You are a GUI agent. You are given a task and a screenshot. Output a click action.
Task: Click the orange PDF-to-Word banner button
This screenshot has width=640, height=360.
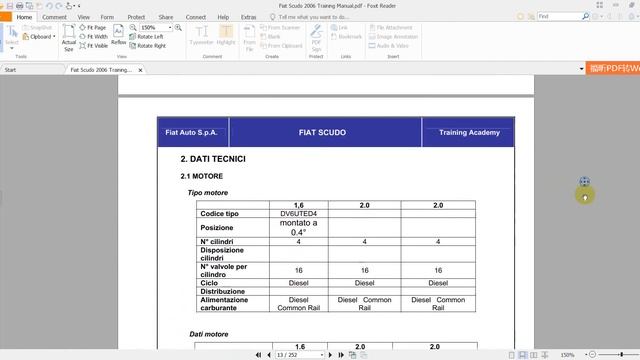(613, 68)
